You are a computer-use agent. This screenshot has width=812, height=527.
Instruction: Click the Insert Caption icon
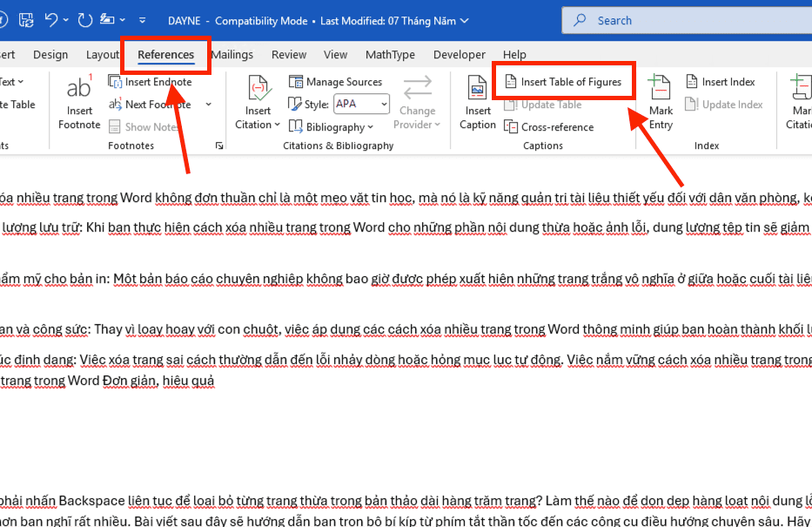477,88
